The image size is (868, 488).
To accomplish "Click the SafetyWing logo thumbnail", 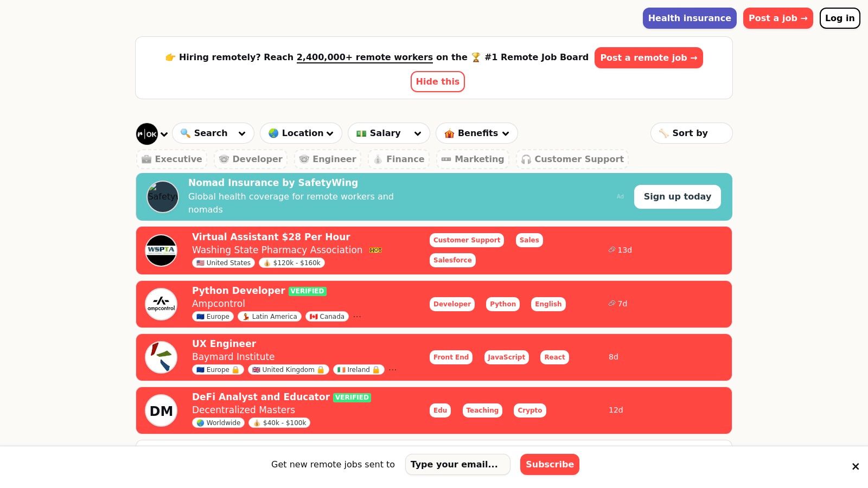I will [x=163, y=197].
